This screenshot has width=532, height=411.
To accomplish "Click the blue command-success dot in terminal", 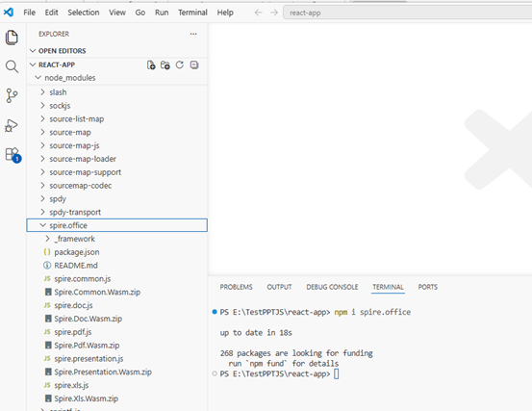I will tap(215, 312).
